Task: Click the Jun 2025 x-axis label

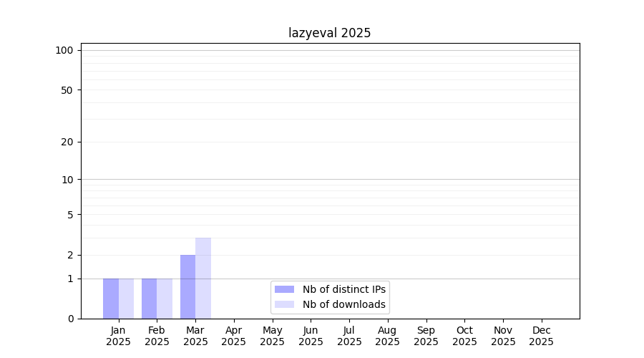Action: point(311,336)
